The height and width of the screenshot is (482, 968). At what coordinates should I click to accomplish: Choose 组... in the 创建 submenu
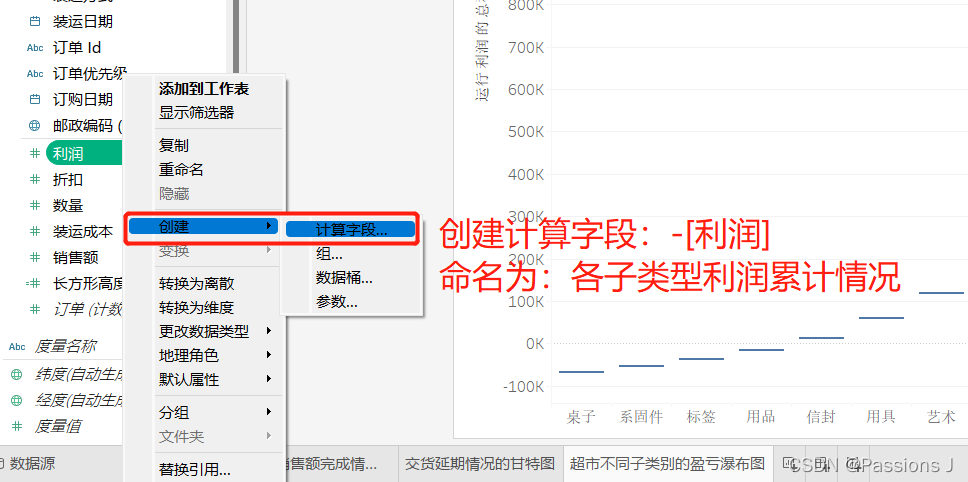pyautogui.click(x=329, y=254)
